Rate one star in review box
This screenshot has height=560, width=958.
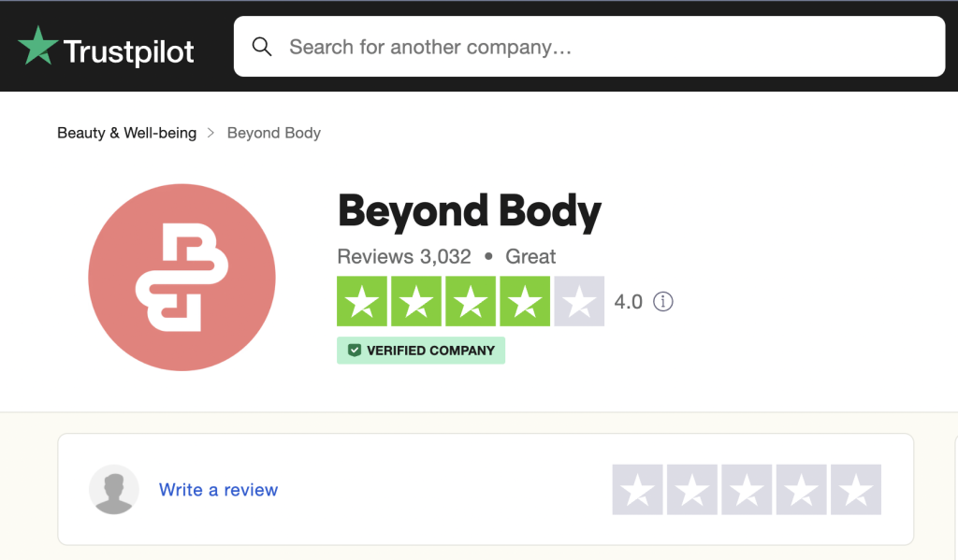(637, 490)
